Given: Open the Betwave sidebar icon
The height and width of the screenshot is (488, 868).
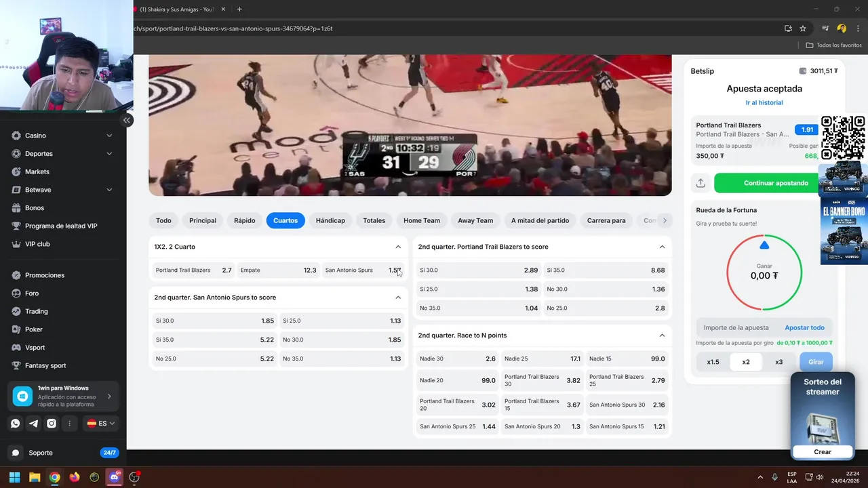Looking at the screenshot, I should pyautogui.click(x=16, y=190).
